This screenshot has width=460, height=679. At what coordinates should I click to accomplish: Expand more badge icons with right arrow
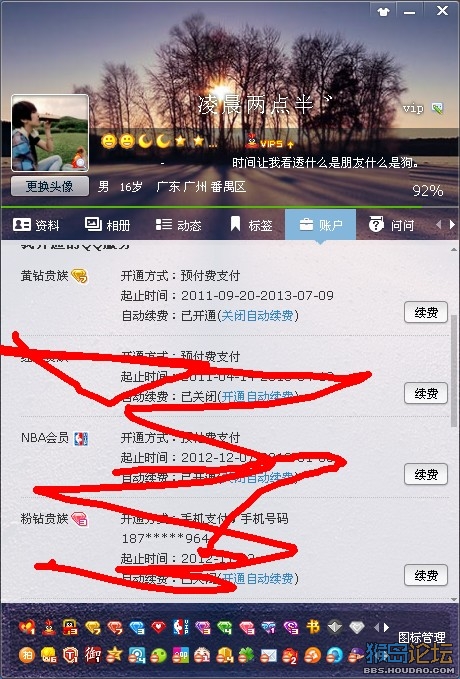[386, 627]
